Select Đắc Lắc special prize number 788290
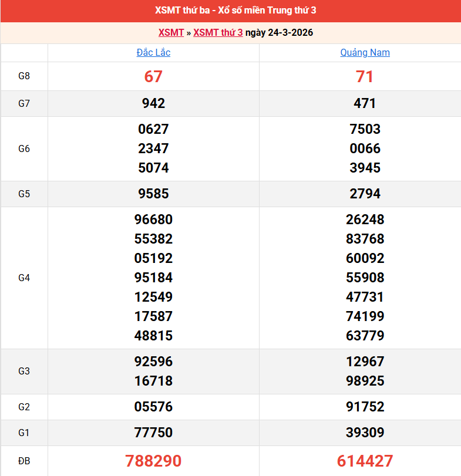Screen dimensions: 461x476 (153, 461)
